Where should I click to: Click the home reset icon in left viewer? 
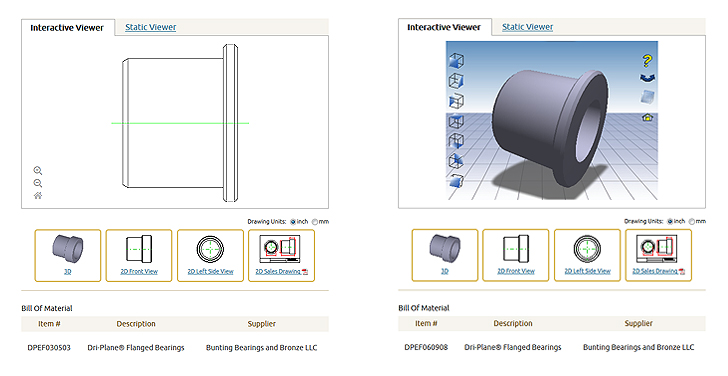38,195
